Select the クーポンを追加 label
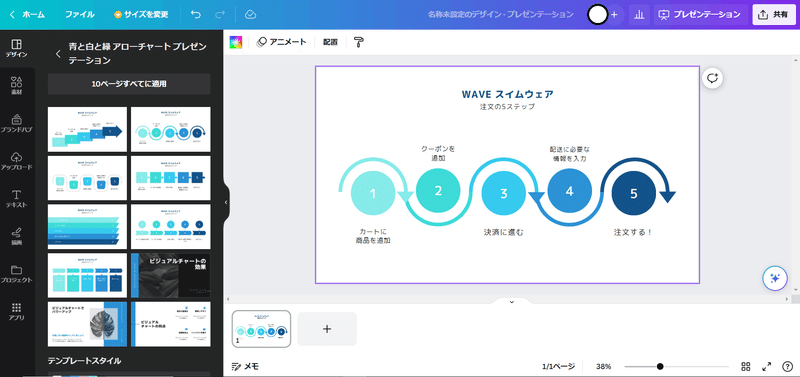This screenshot has width=800, height=377. [x=438, y=153]
